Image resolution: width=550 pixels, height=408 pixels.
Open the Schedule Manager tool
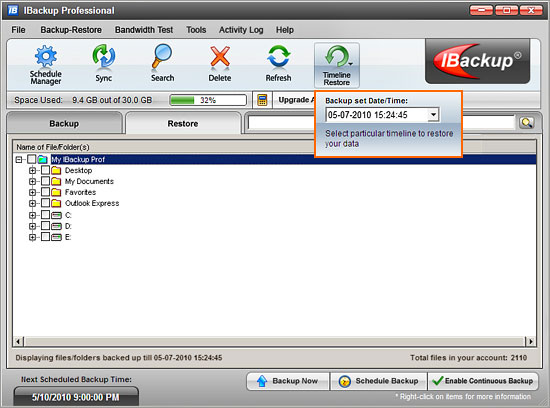click(46, 65)
